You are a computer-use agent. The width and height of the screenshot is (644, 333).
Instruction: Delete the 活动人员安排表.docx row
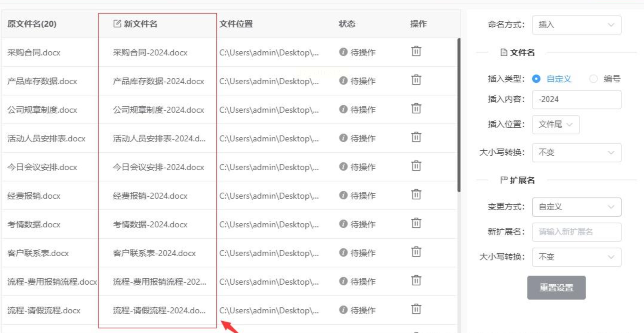click(x=416, y=137)
